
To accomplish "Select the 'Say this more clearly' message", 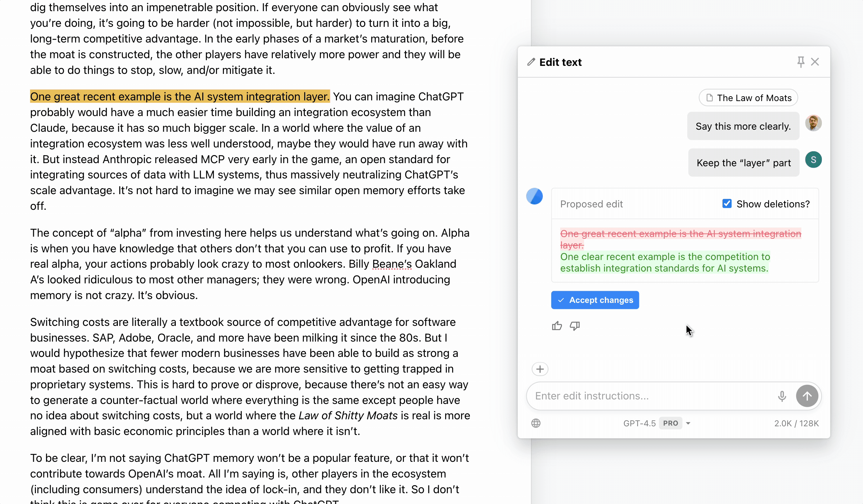I will 743,126.
